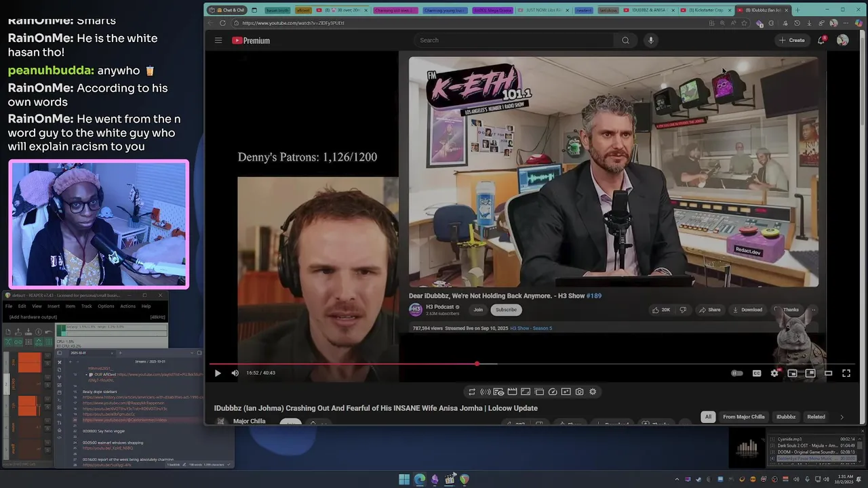Click the YouTube search input field
Viewport: 868px width, 488px height.
coord(513,40)
